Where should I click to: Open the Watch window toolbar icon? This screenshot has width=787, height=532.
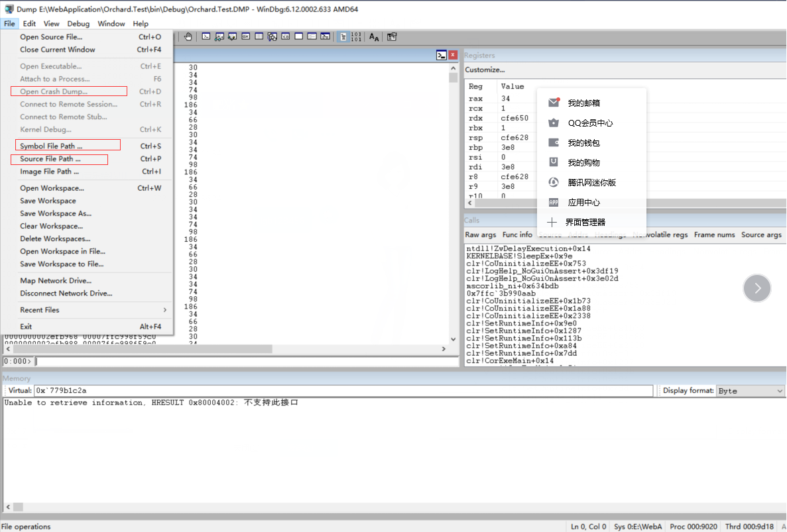[218, 37]
